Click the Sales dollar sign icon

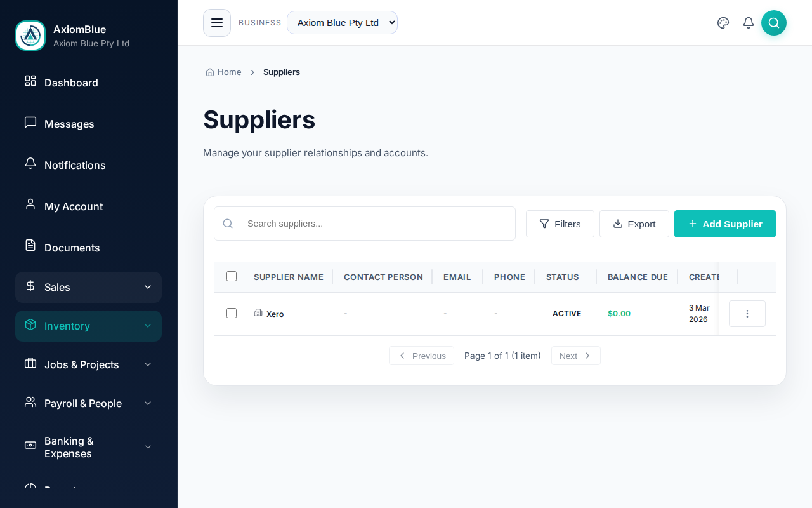[x=30, y=286]
